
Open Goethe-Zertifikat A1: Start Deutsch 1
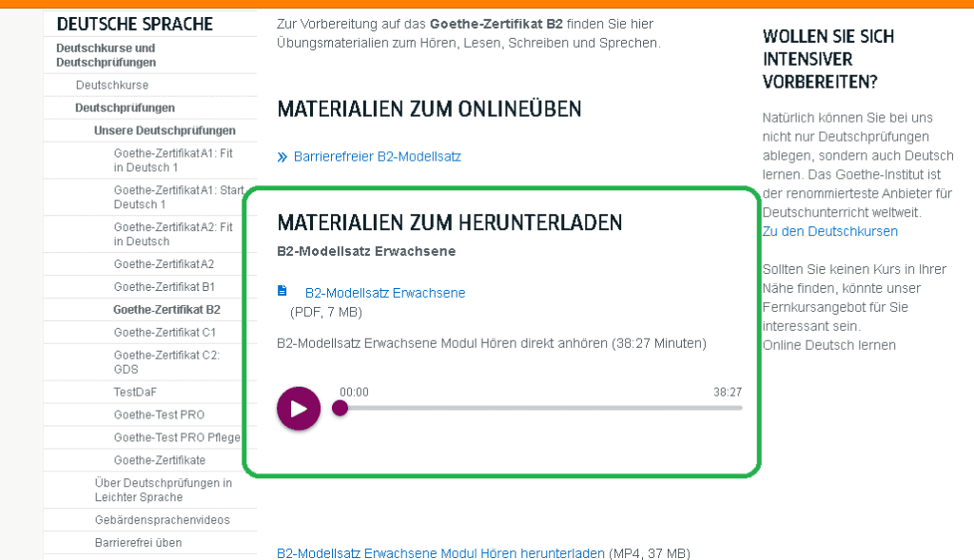[179, 198]
